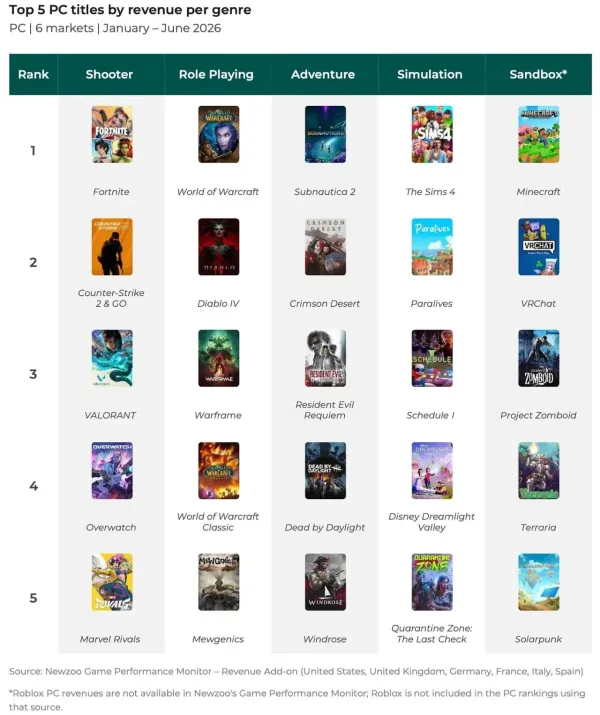Select the subtitle 'PC | 6 markets' line
The width and height of the screenshot is (600, 715).
[x=115, y=28]
